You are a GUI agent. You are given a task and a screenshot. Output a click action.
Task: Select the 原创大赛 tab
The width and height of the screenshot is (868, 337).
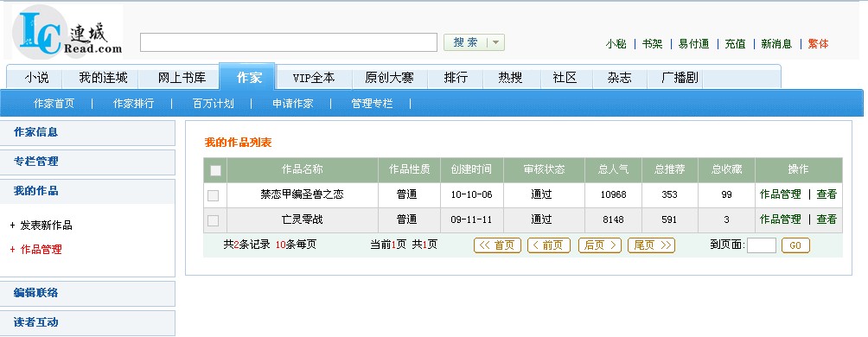pos(389,78)
